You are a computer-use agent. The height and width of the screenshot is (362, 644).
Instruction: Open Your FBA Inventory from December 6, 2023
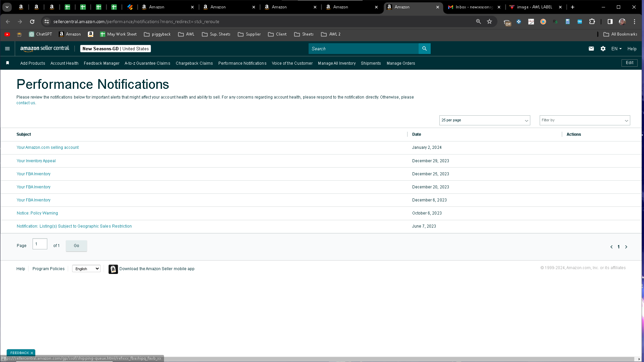(34, 200)
